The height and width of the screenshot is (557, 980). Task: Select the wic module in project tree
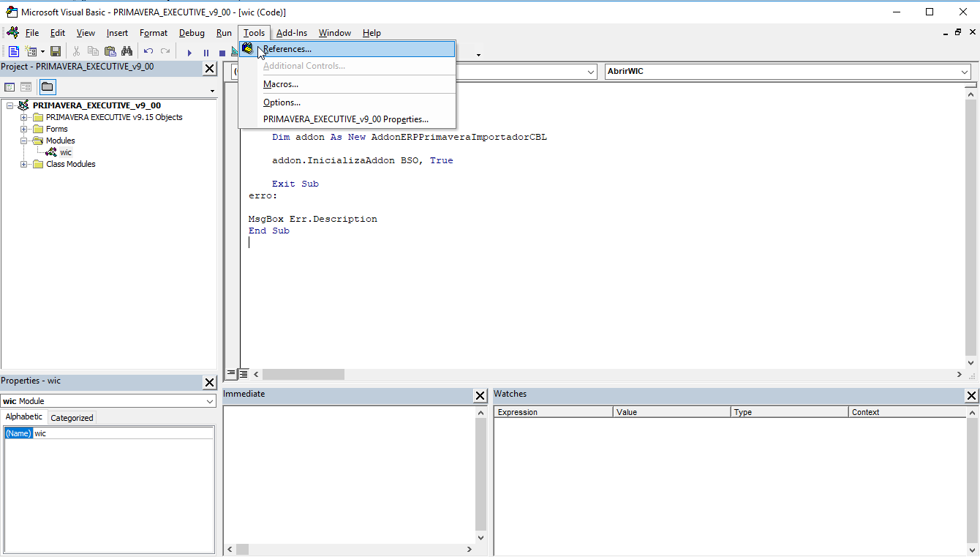coord(66,152)
